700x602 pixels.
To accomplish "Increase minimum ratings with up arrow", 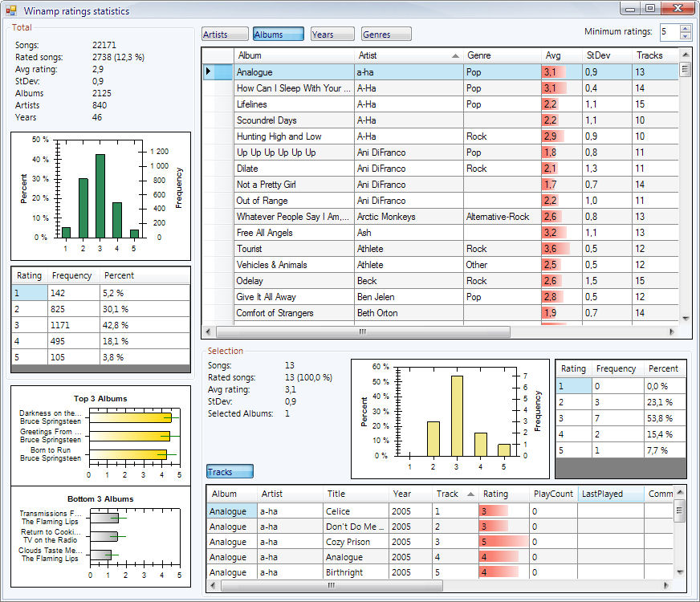I will [686, 28].
